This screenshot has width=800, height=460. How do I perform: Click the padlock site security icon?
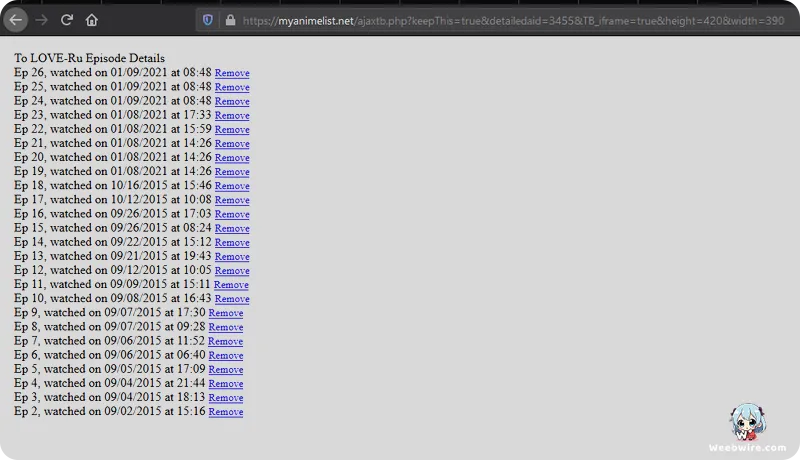pos(230,19)
